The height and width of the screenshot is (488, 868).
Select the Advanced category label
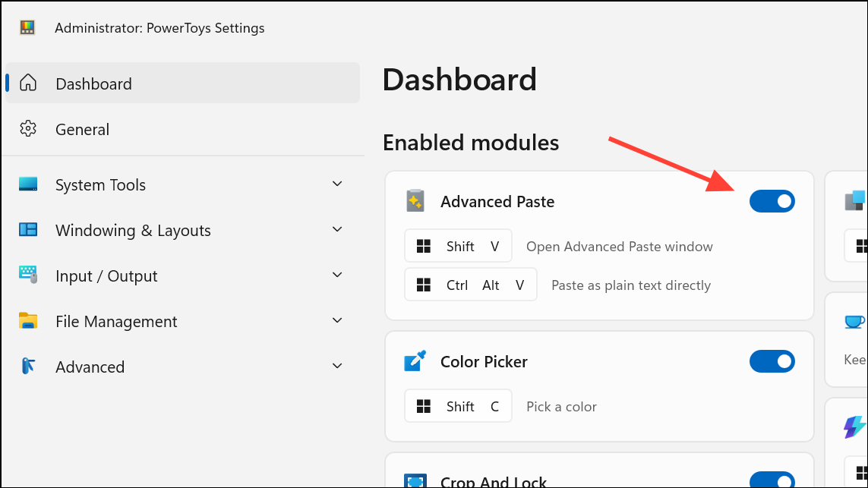click(90, 367)
